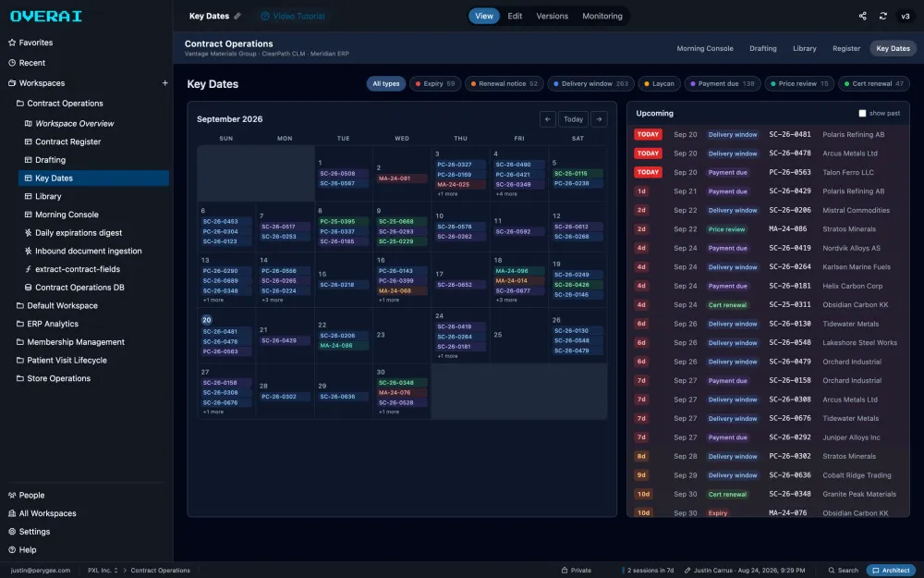This screenshot has height=578, width=924.
Task: Add a workspace with the plus icon
Action: click(x=165, y=83)
